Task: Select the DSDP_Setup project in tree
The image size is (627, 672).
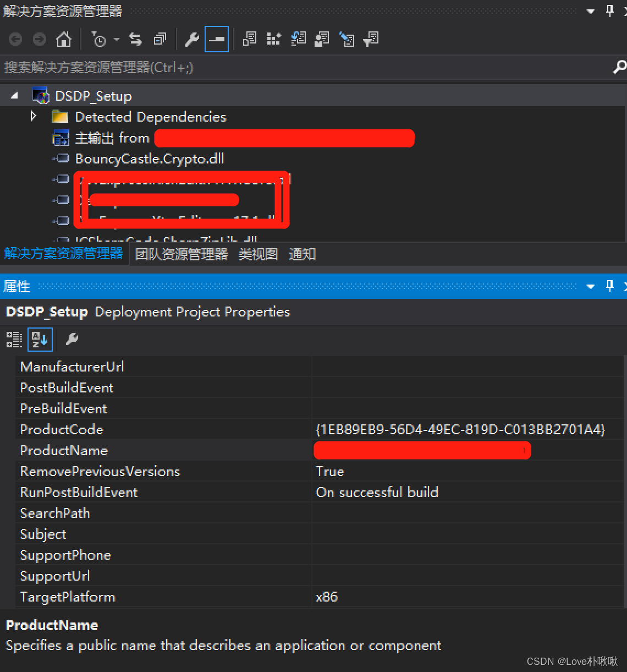Action: click(94, 96)
